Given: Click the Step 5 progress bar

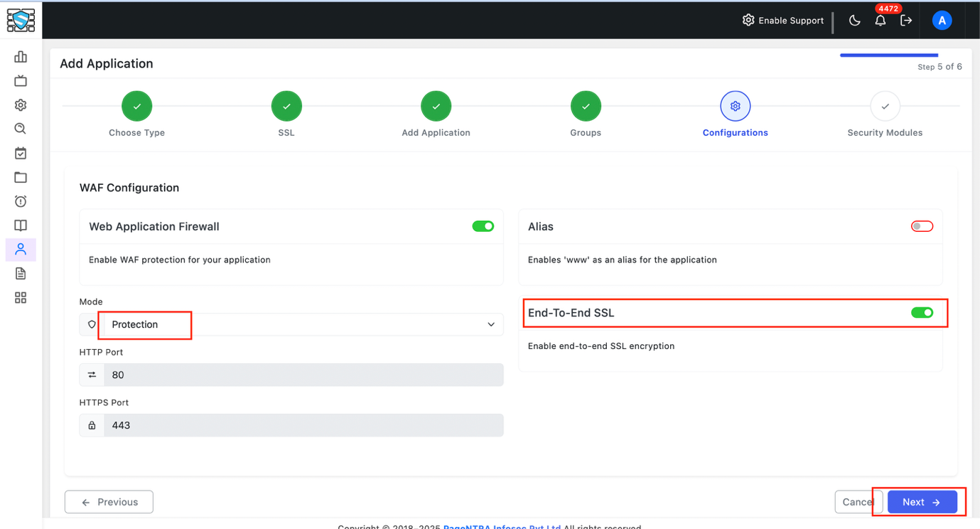Looking at the screenshot, I should [888, 53].
